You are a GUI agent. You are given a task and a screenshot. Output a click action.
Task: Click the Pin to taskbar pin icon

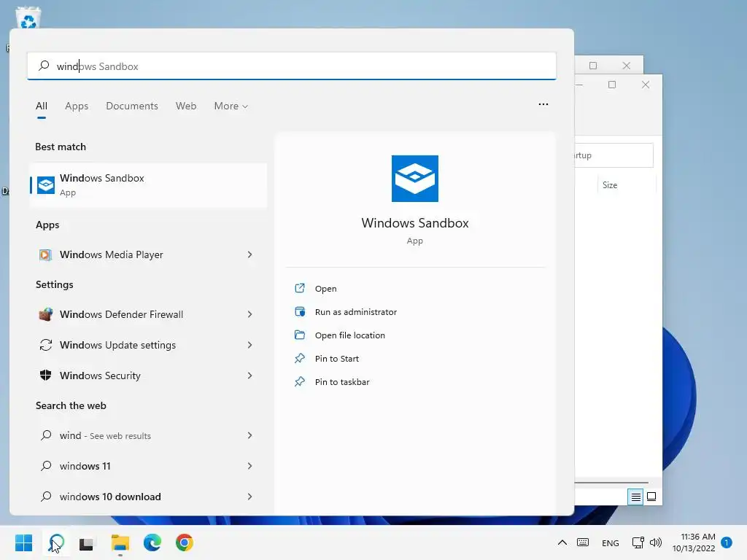pyautogui.click(x=300, y=381)
